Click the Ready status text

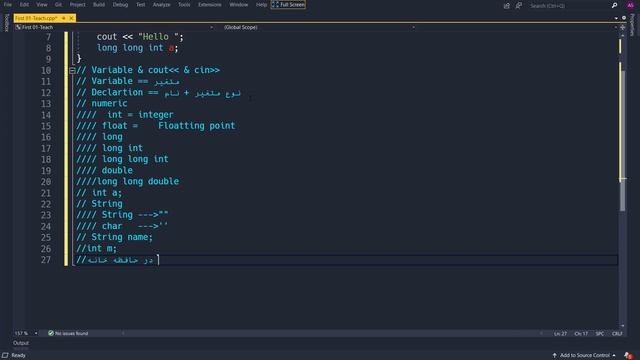pos(18,356)
